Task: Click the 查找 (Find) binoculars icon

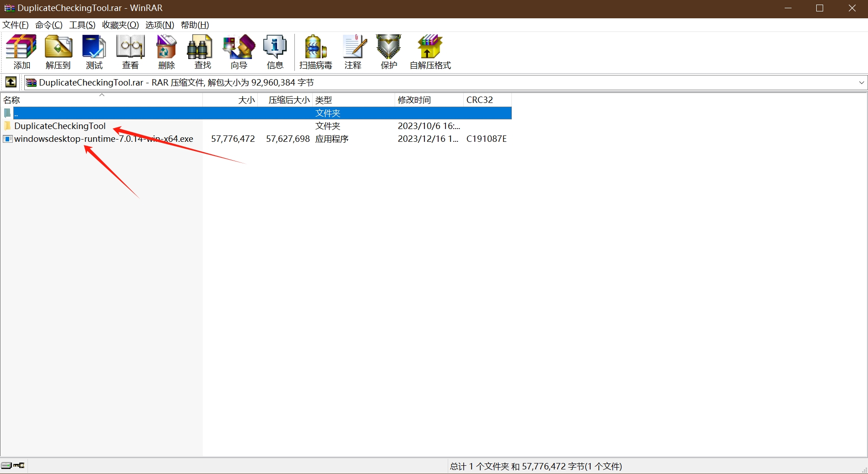Action: tap(200, 47)
